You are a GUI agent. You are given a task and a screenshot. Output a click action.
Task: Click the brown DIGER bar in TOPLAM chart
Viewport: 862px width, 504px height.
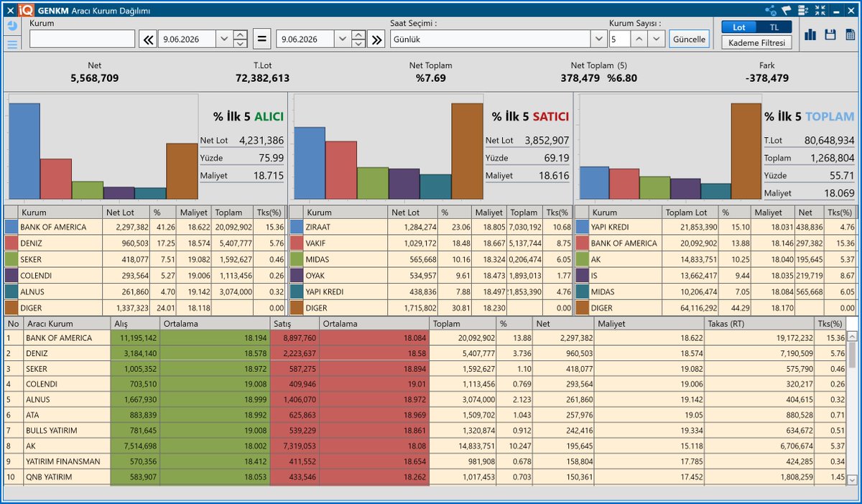747,151
